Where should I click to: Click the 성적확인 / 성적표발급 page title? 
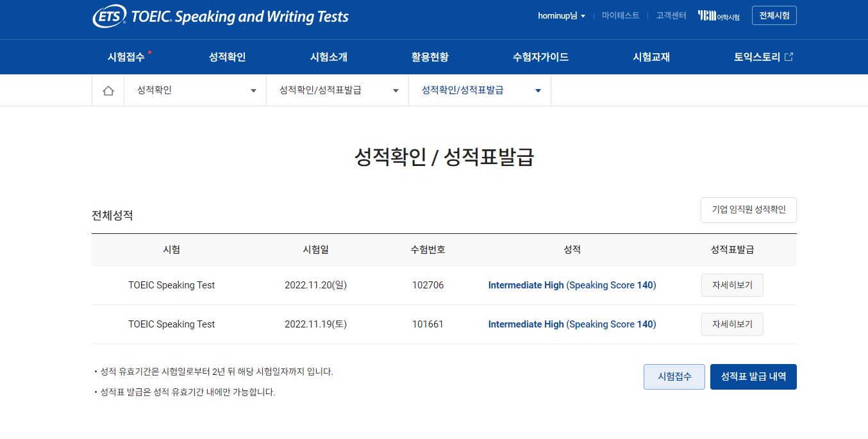[x=444, y=157]
